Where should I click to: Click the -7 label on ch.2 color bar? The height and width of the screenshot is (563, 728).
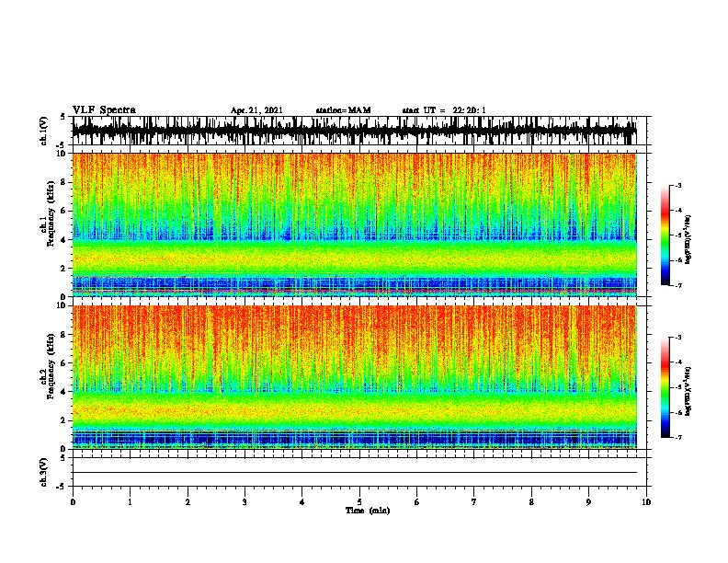(x=677, y=437)
